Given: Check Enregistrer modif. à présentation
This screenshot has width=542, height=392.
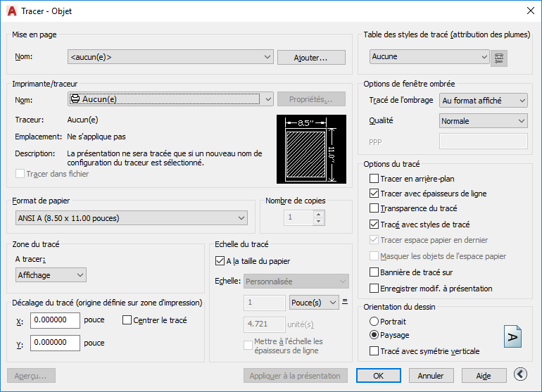Looking at the screenshot, I should click(x=374, y=289).
